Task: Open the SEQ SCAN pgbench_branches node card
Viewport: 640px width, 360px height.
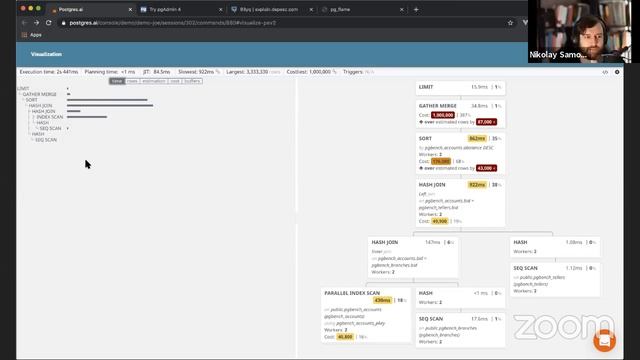Action: (x=460, y=330)
